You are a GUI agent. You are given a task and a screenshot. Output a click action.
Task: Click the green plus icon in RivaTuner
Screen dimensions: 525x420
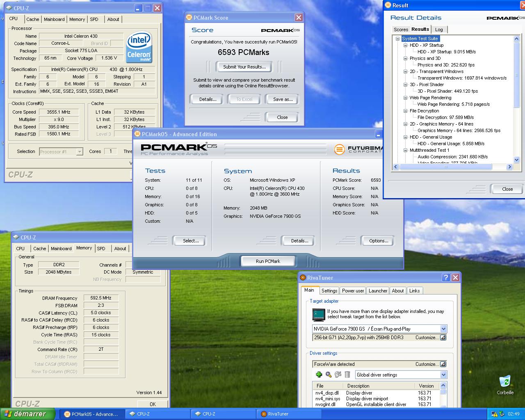(x=319, y=374)
